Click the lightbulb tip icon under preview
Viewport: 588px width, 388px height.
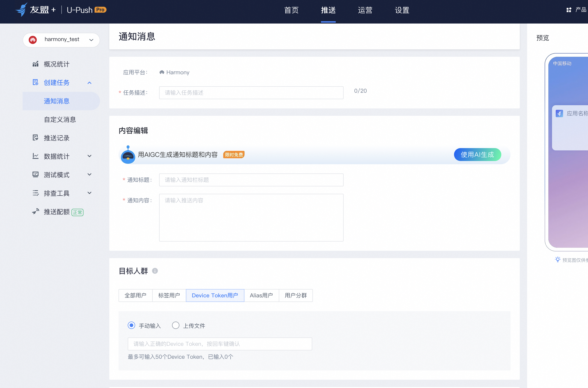[558, 259]
